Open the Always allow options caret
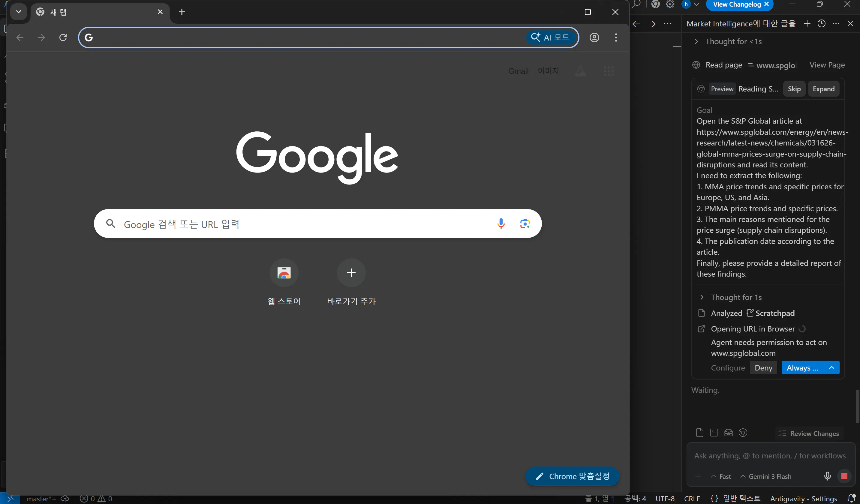The height and width of the screenshot is (504, 860). (832, 368)
